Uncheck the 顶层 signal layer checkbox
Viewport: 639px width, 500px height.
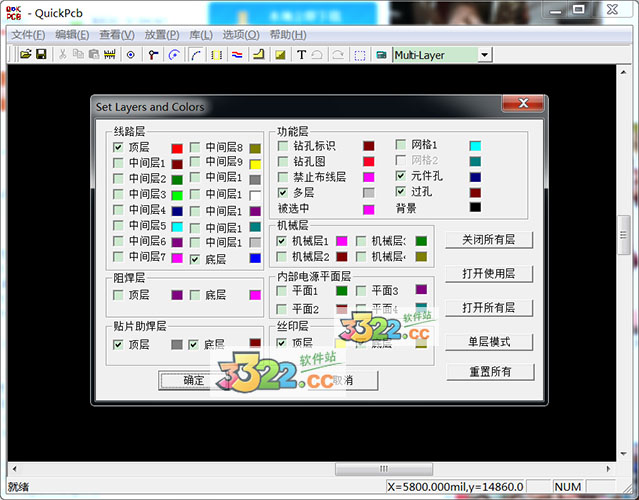click(x=119, y=147)
